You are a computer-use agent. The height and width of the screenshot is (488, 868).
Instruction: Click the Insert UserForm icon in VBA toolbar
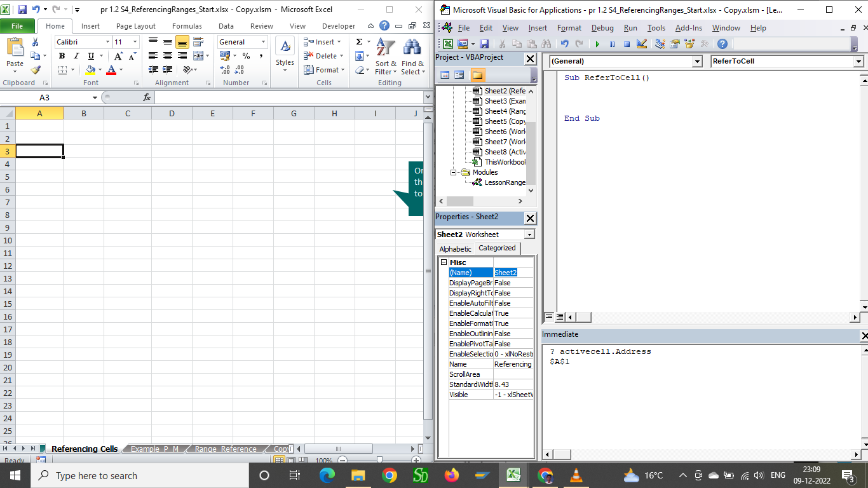point(462,44)
